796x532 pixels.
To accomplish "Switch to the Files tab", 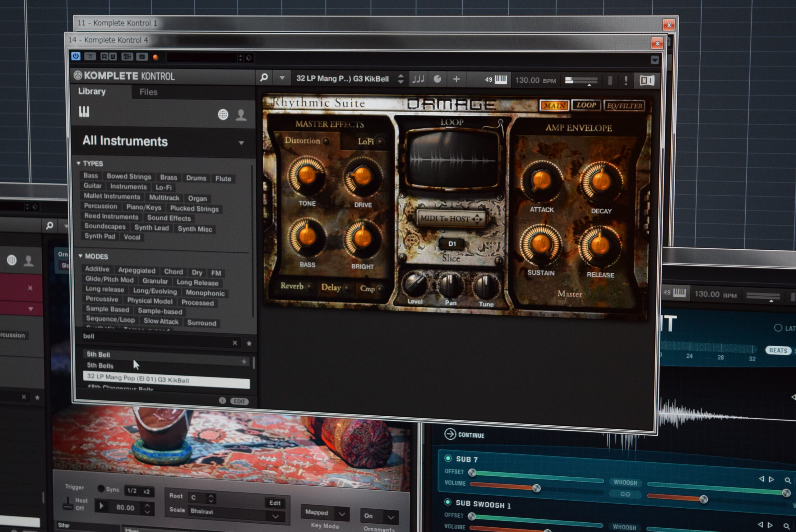I will tap(148, 92).
